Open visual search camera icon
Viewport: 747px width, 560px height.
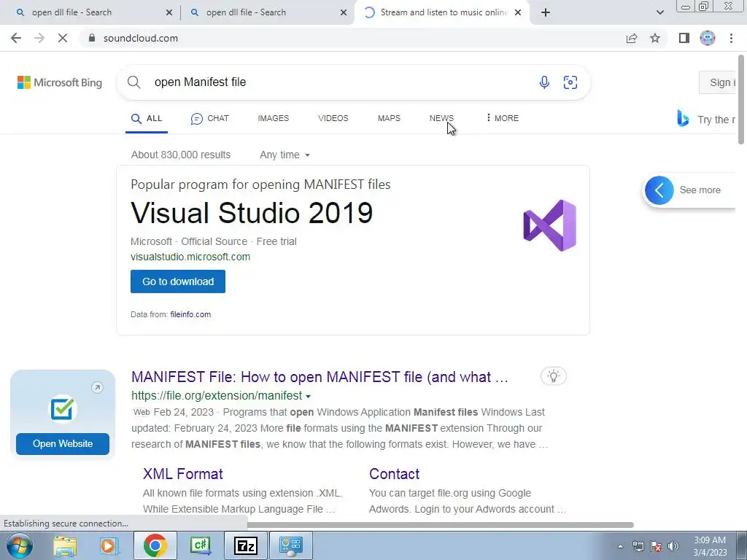point(570,82)
